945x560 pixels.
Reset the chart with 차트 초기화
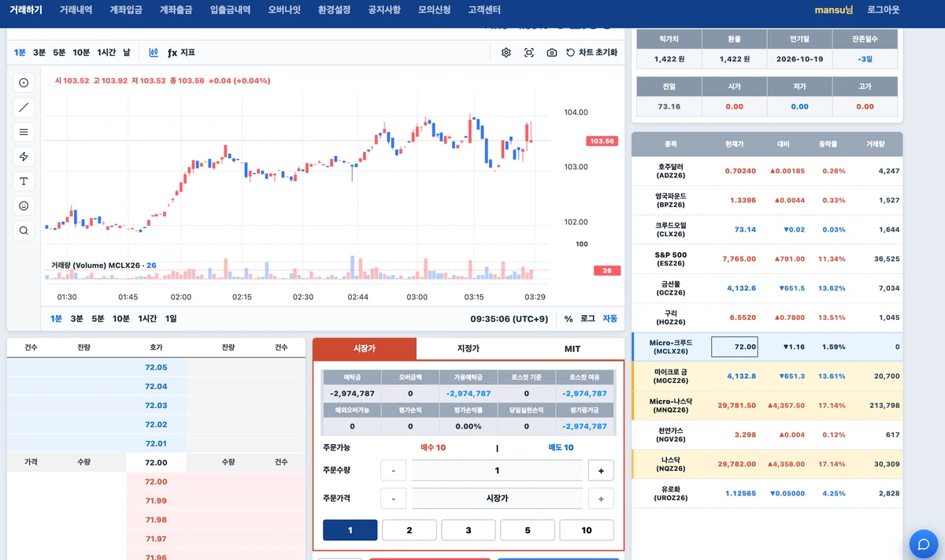point(592,53)
